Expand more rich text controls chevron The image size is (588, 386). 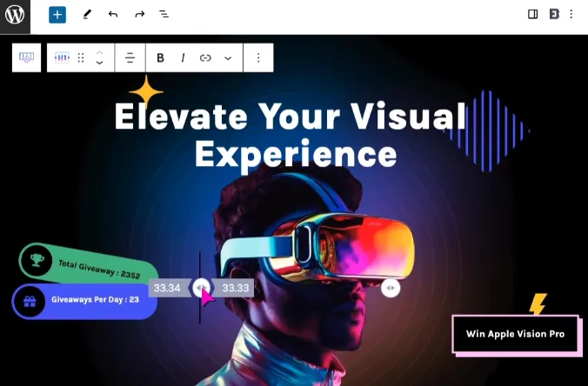228,58
